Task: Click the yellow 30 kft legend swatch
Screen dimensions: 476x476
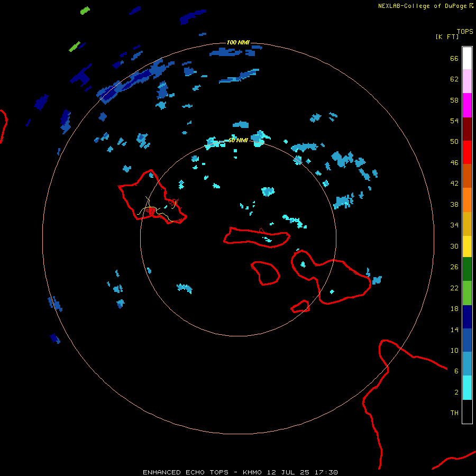Action: pos(467,246)
